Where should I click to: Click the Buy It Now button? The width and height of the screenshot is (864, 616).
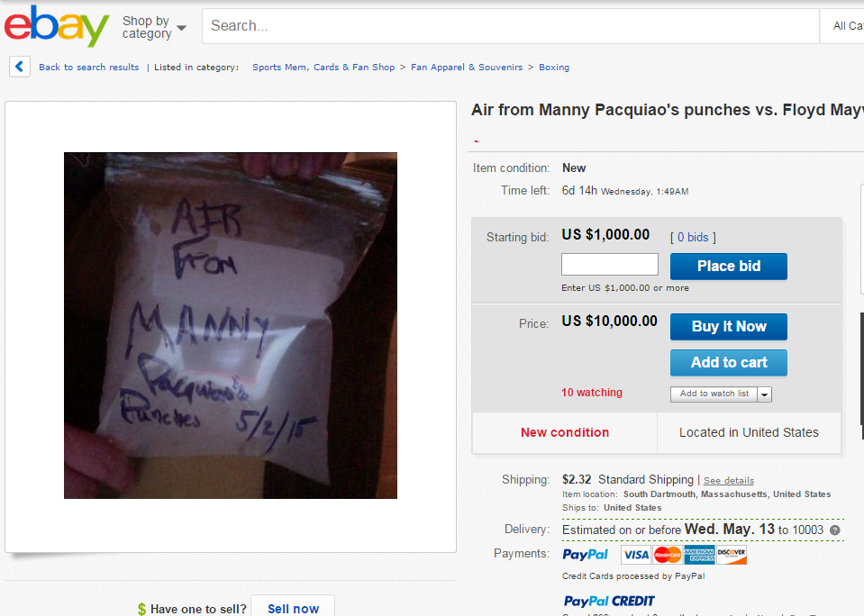(729, 327)
